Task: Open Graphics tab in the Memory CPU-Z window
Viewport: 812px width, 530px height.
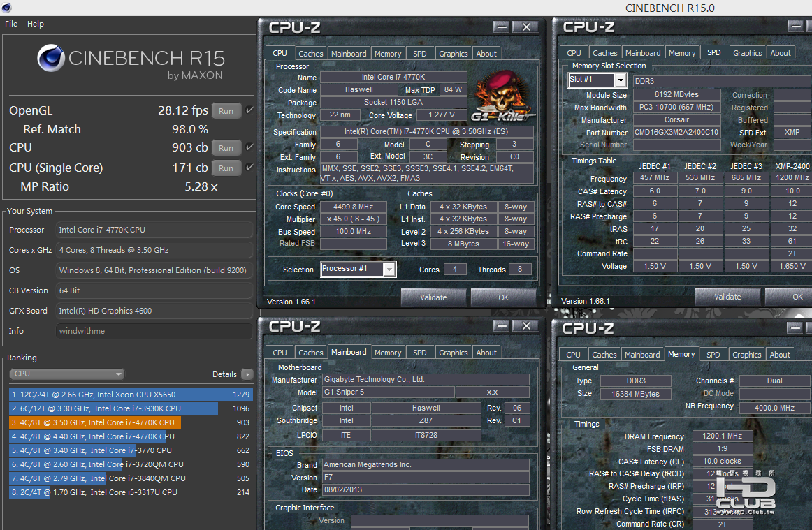Action: tap(747, 355)
